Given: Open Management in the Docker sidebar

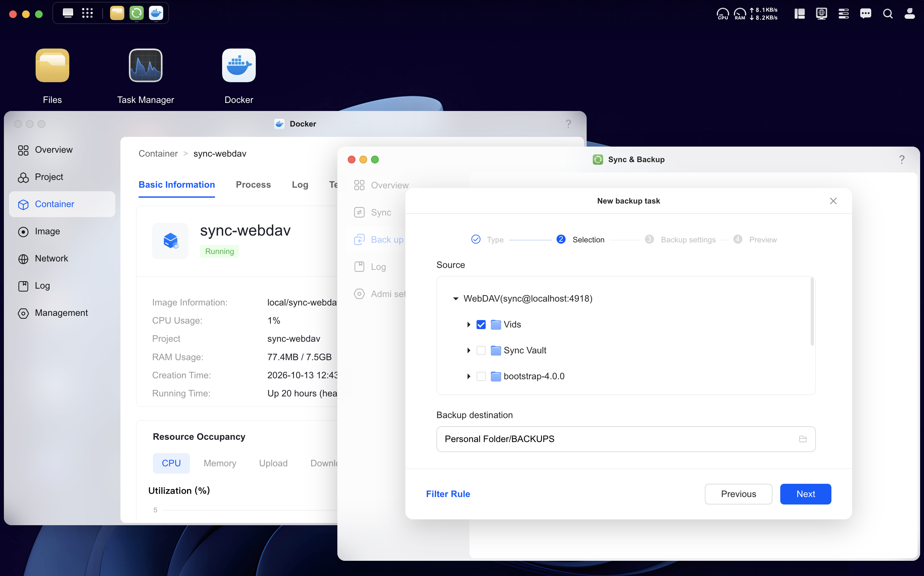Looking at the screenshot, I should 62,313.
